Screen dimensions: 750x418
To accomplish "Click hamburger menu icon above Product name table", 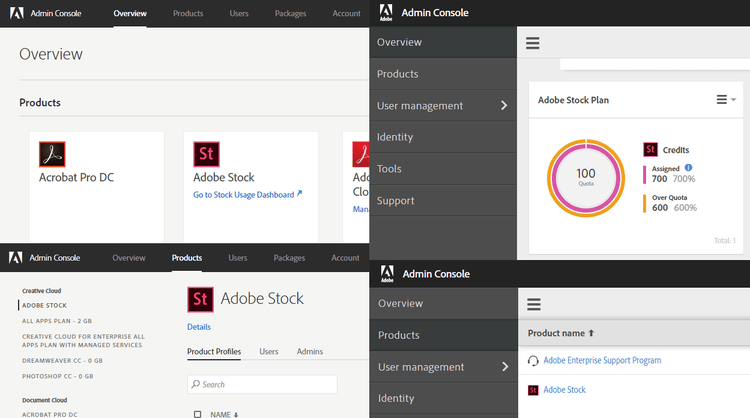I will click(x=534, y=304).
